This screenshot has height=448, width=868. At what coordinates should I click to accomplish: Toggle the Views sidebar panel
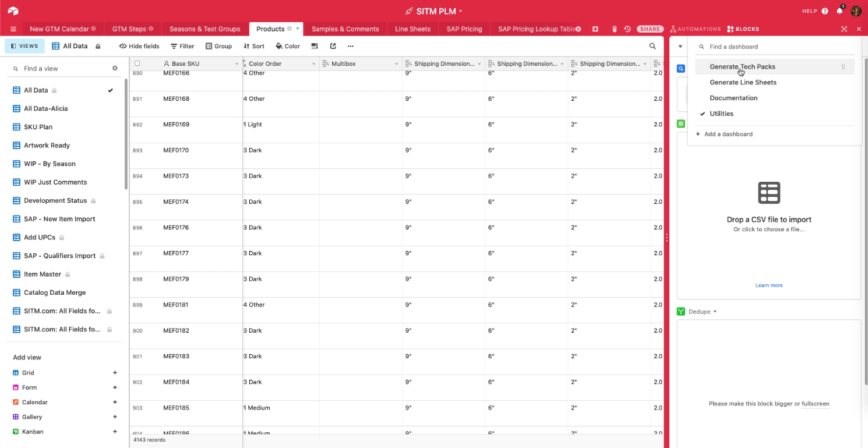pyautogui.click(x=24, y=45)
